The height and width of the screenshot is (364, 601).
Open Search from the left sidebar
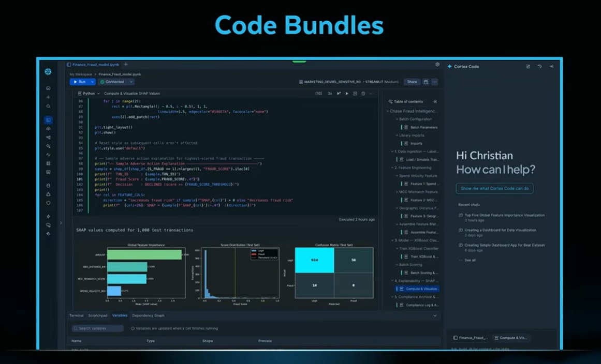click(48, 107)
